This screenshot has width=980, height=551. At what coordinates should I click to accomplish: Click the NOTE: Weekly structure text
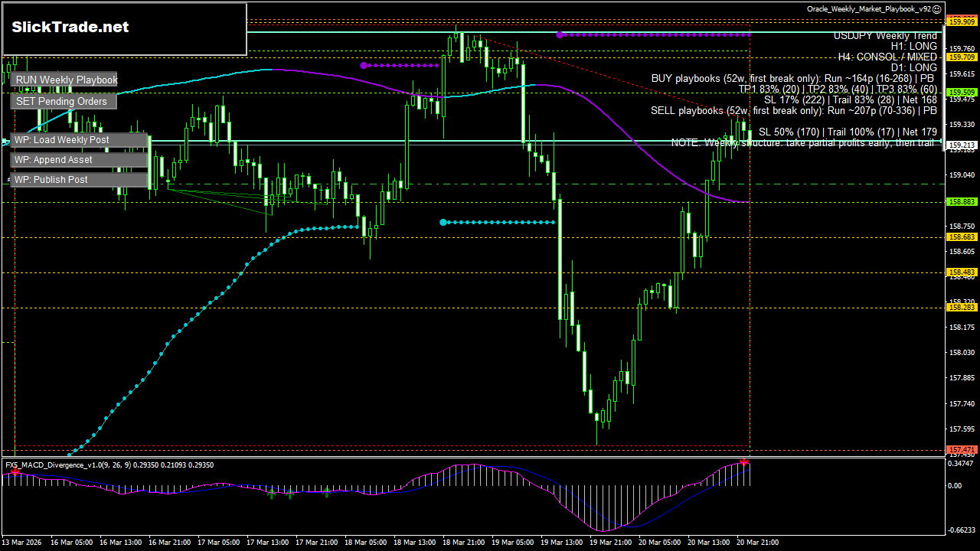coord(804,143)
